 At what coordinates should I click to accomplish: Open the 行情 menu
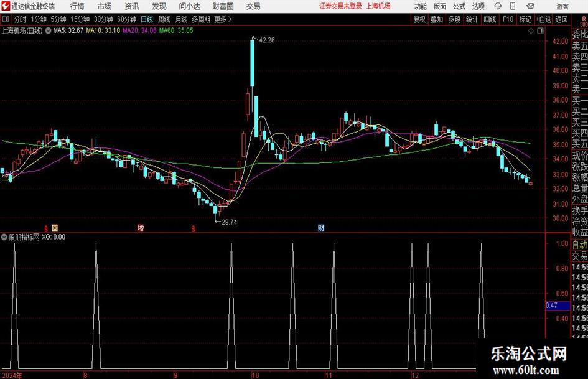pos(77,6)
